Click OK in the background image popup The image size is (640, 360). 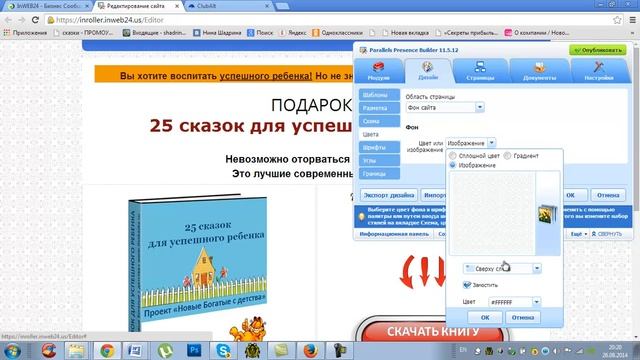point(485,317)
